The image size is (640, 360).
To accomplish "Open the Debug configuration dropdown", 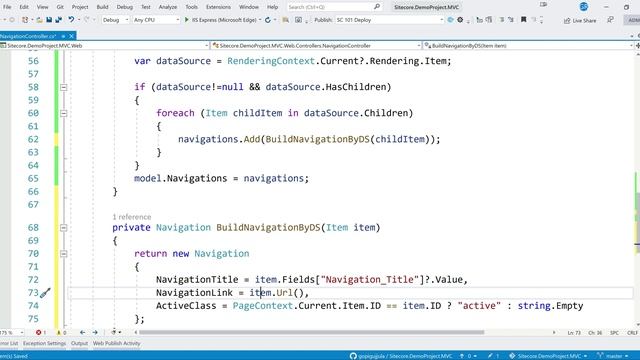I will point(115,20).
